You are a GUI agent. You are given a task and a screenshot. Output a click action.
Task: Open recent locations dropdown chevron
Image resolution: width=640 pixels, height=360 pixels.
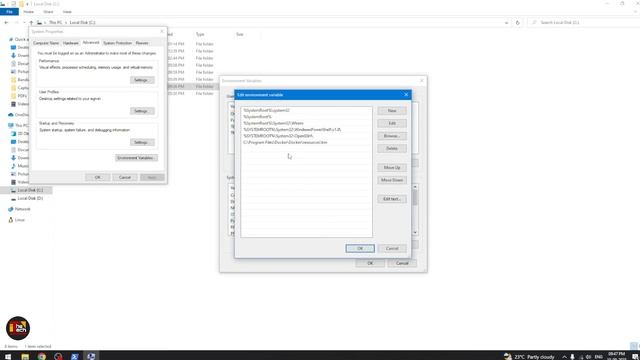pos(24,22)
